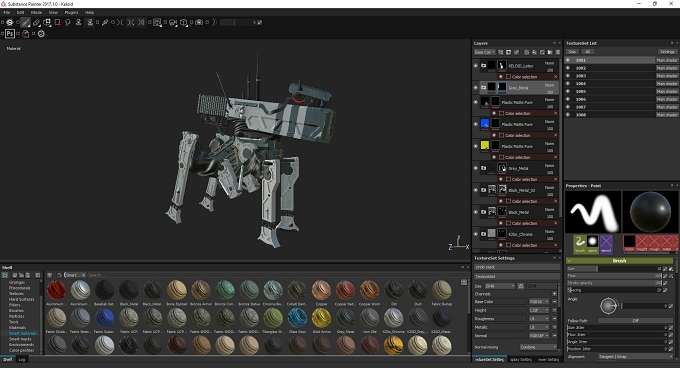Open the Base Col channel dropdown in Layers
Screen dimensions: 680x368
484,52
